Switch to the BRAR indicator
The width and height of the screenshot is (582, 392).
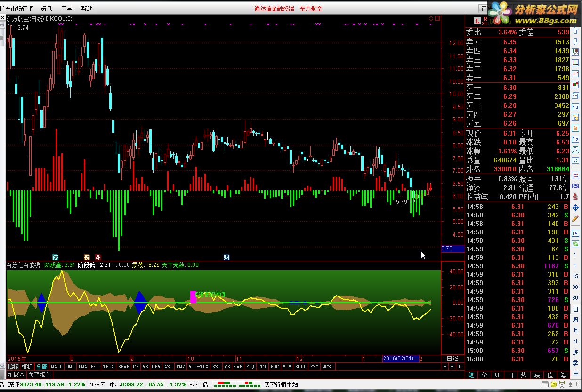123,367
